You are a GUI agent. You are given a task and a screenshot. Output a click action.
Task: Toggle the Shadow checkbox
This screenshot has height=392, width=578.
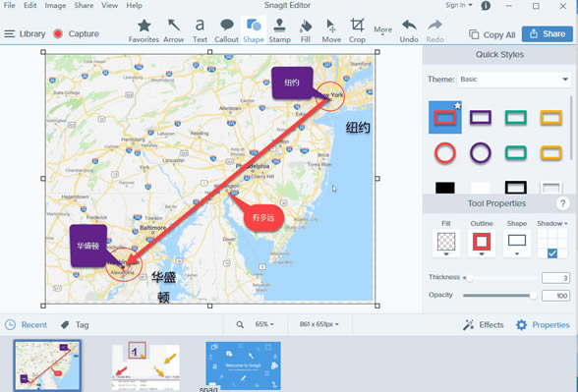pyautogui.click(x=552, y=253)
